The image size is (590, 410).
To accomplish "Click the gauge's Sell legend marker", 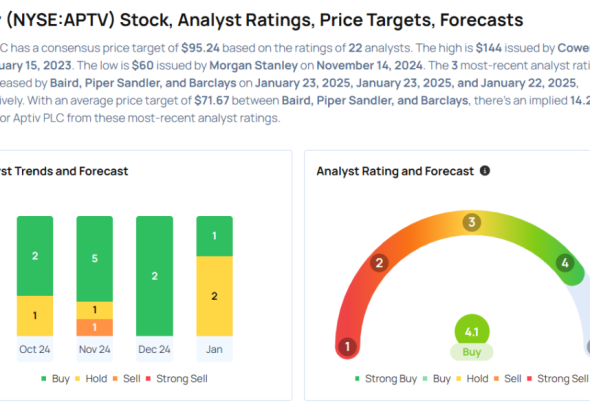I will pos(496,378).
